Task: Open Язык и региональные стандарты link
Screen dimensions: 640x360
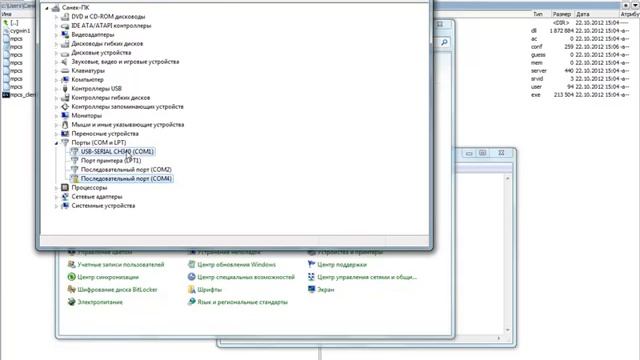Action: click(x=242, y=302)
